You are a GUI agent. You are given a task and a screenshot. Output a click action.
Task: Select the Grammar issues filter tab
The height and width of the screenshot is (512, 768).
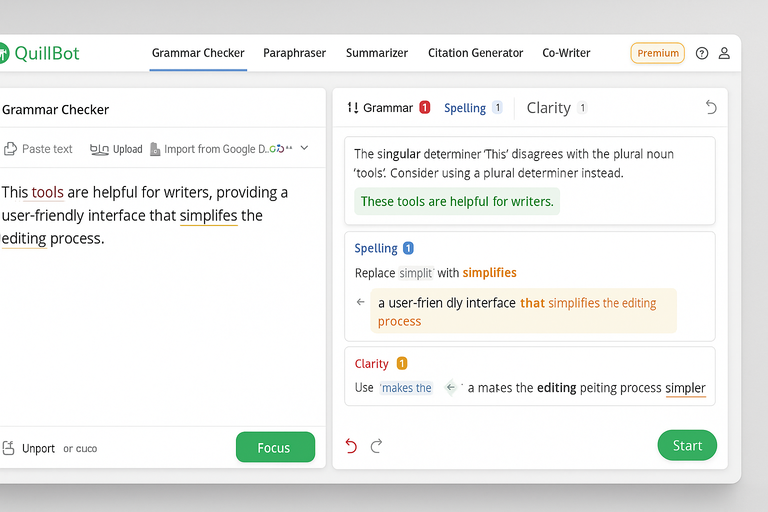click(388, 107)
